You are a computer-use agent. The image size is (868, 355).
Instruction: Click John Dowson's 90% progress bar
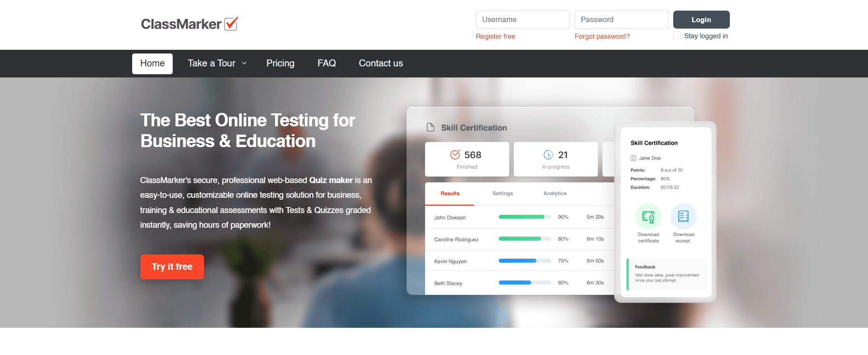pos(525,217)
